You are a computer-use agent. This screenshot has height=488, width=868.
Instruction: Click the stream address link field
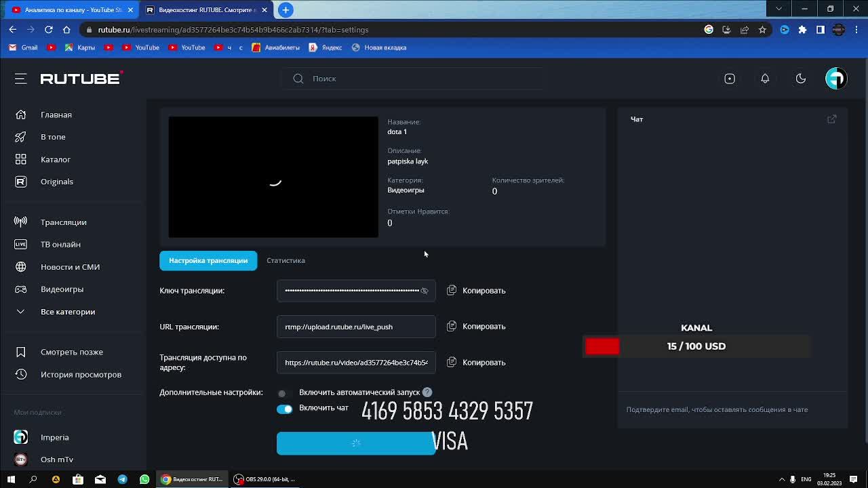click(356, 363)
